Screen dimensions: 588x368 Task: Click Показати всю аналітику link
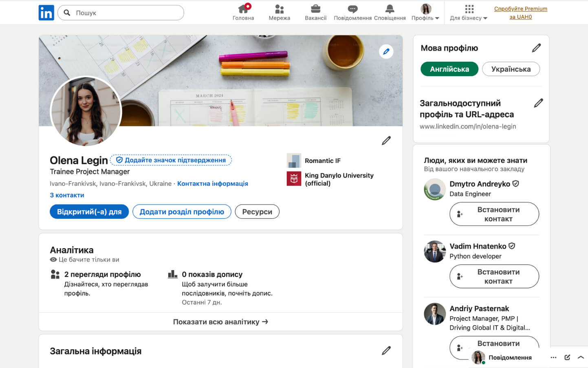[220, 322]
